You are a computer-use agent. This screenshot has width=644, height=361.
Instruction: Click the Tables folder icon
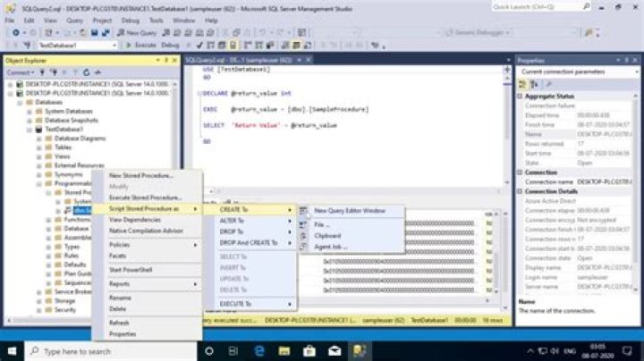pyautogui.click(x=49, y=147)
